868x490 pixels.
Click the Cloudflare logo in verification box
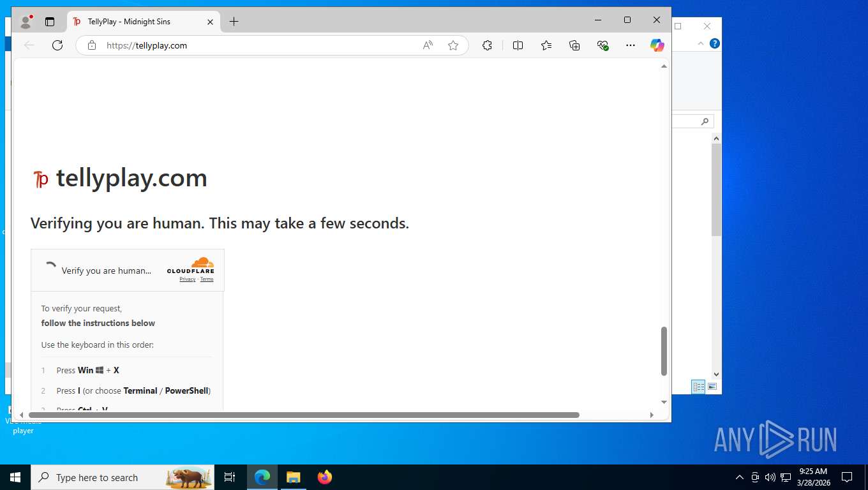pos(190,265)
